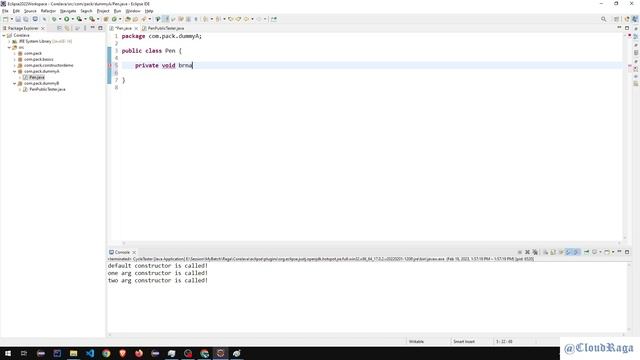Click the error marker in line 5 gutter
Viewport: 640px width, 360px height.
point(109,65)
